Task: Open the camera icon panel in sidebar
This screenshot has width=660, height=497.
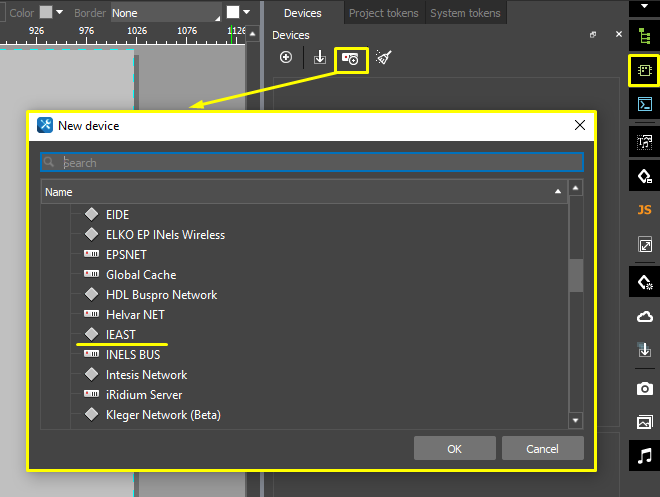Action: click(644, 387)
